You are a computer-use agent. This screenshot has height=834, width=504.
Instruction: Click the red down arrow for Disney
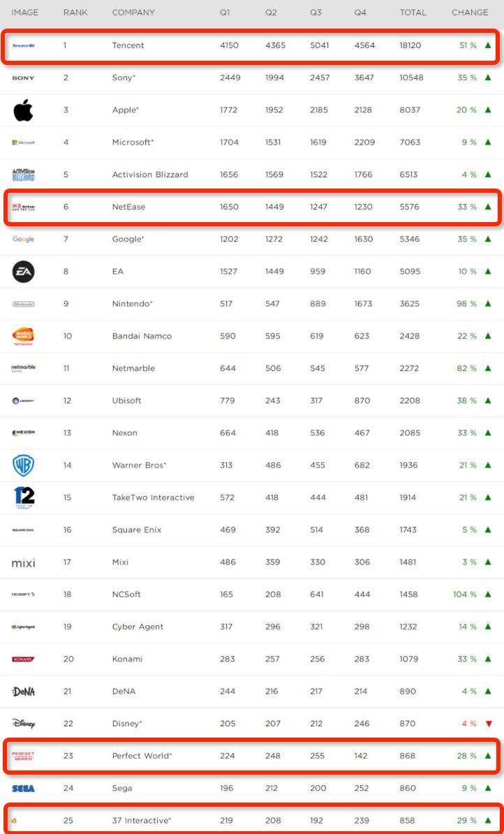coord(488,724)
